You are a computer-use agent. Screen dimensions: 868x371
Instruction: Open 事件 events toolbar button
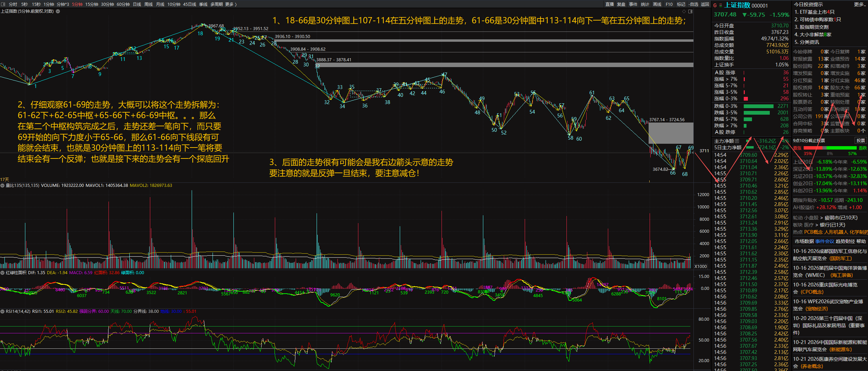point(633,4)
